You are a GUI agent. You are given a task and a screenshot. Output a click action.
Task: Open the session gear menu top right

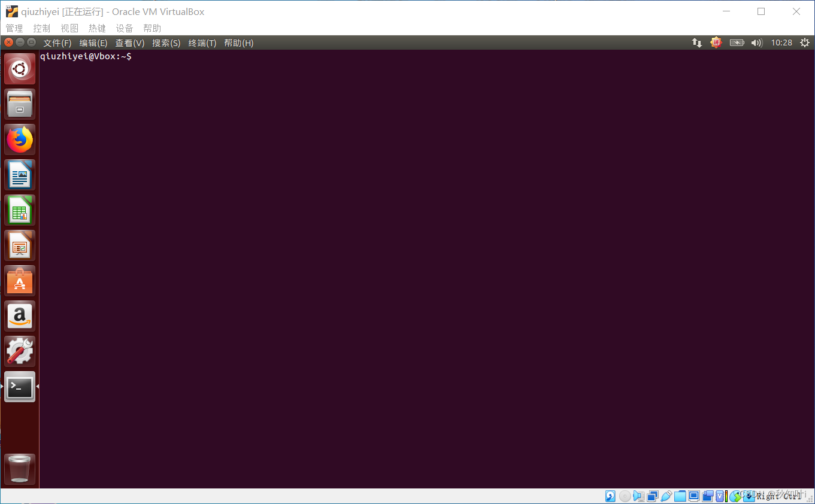pyautogui.click(x=804, y=42)
